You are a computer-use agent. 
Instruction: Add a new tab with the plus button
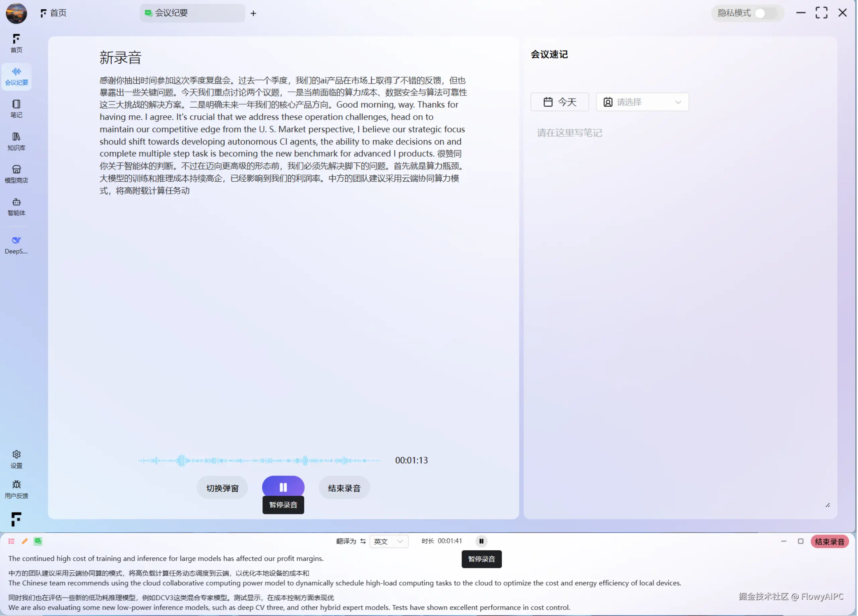(253, 14)
